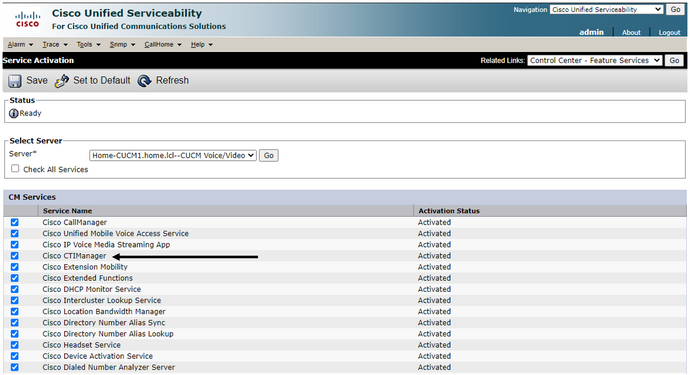Uncheck Cisco Directory Number Alias Sync checkbox
The image size is (690, 375).
pos(15,323)
